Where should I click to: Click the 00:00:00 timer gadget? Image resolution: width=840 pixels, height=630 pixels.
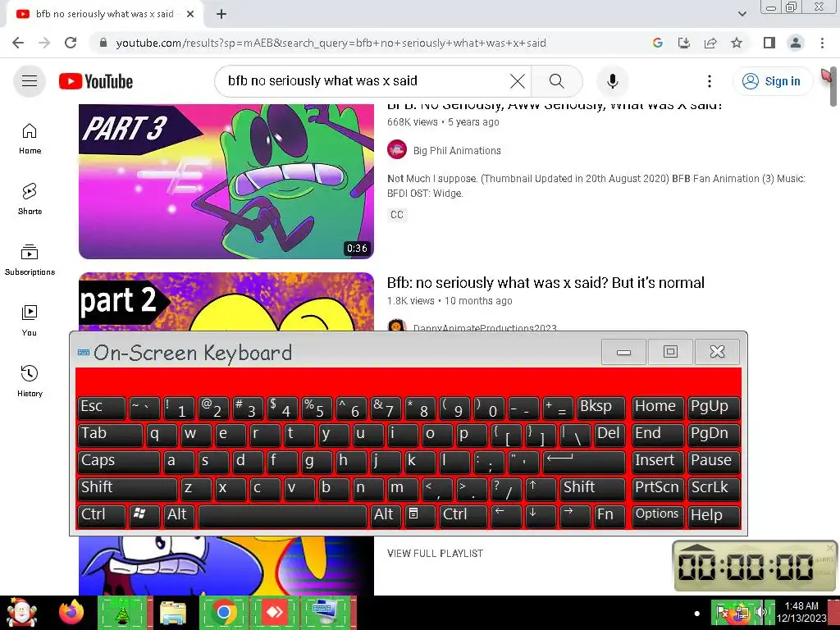point(755,566)
